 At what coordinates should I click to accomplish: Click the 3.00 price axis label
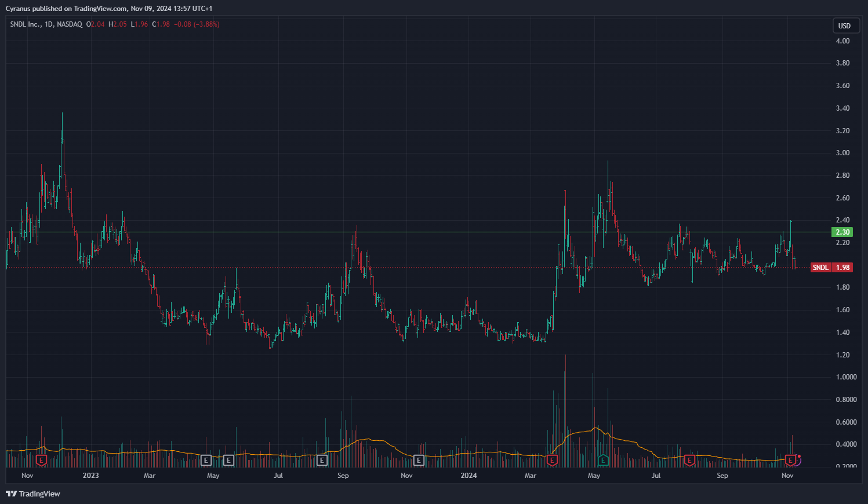[x=842, y=153]
